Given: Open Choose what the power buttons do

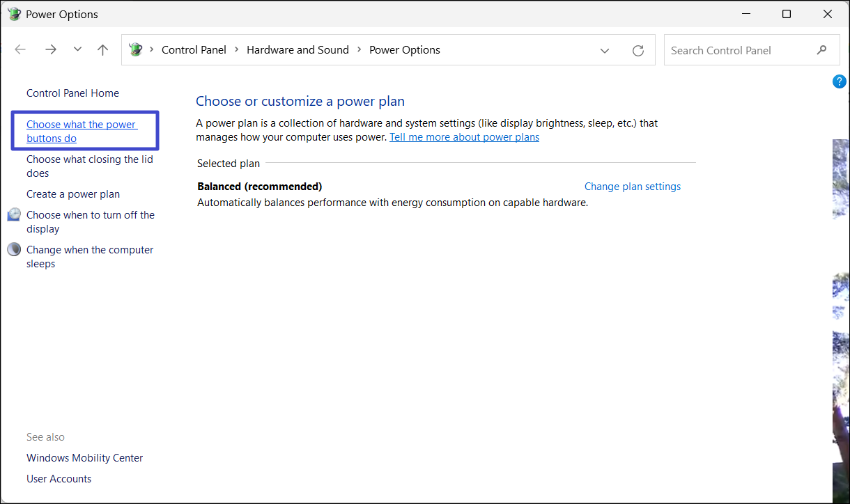Looking at the screenshot, I should tap(82, 131).
